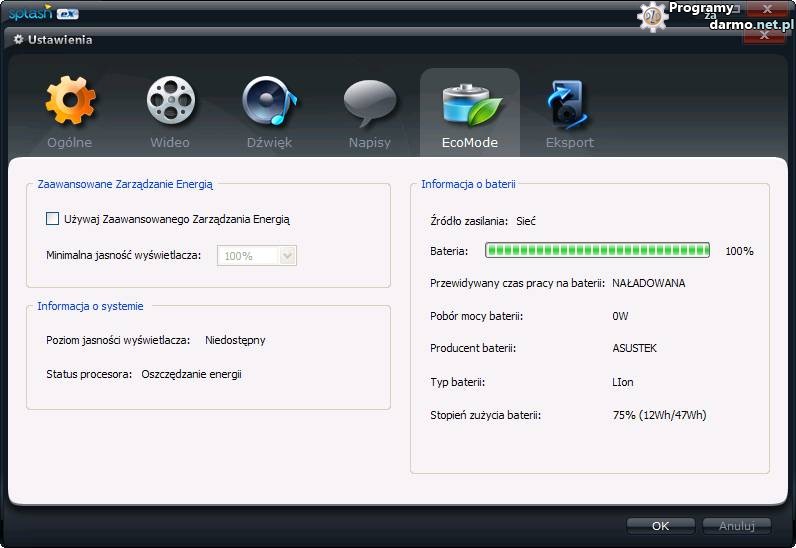The width and height of the screenshot is (796, 548).
Task: Select the battery leaf EcoMode icon
Action: click(469, 102)
